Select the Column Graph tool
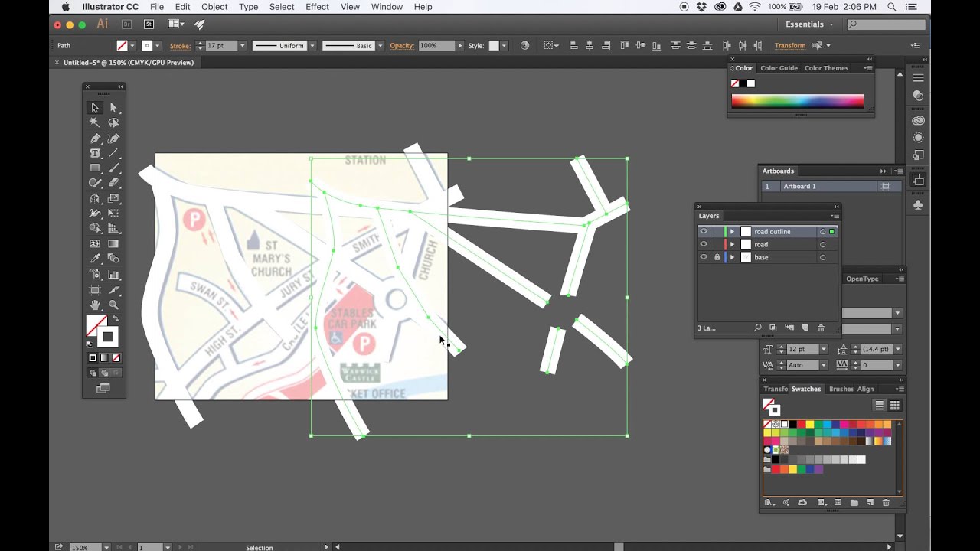The image size is (980, 551). click(x=113, y=274)
